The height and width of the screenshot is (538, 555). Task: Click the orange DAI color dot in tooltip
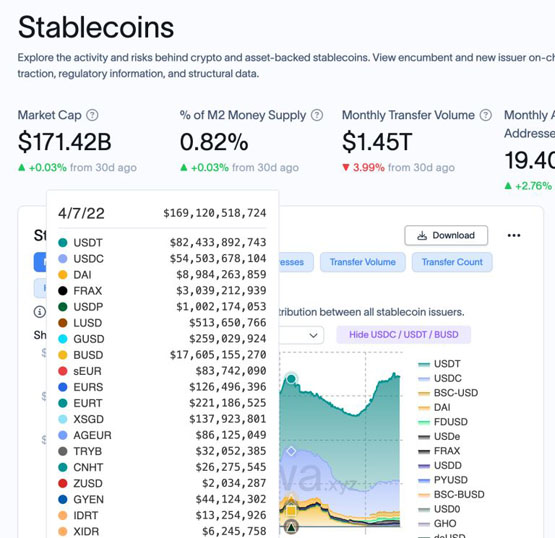[x=63, y=275]
